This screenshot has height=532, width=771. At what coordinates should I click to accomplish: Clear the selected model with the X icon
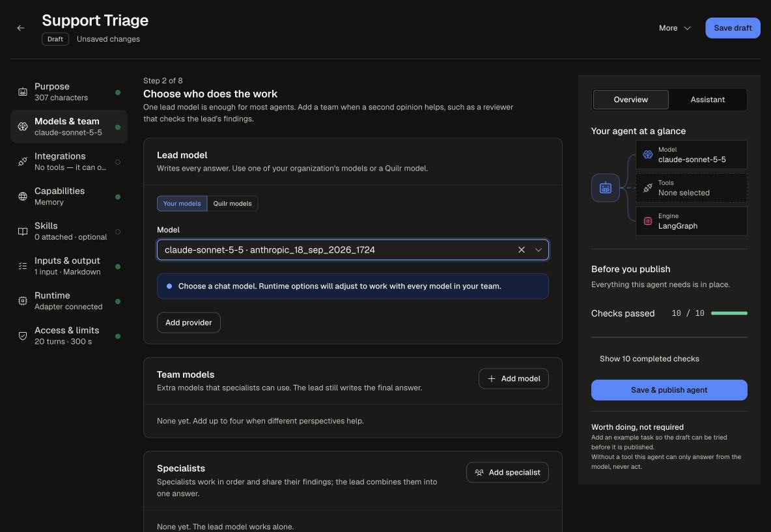(x=521, y=250)
